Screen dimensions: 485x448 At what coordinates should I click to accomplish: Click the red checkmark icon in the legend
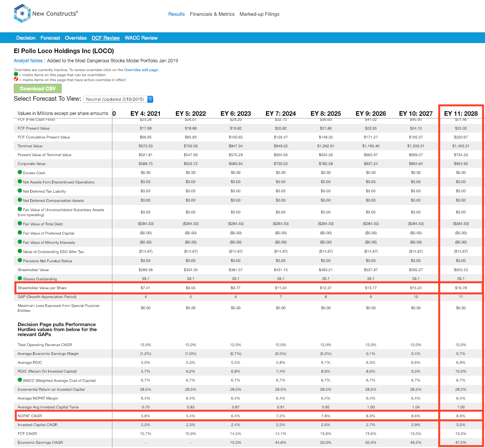pyautogui.click(x=16, y=79)
